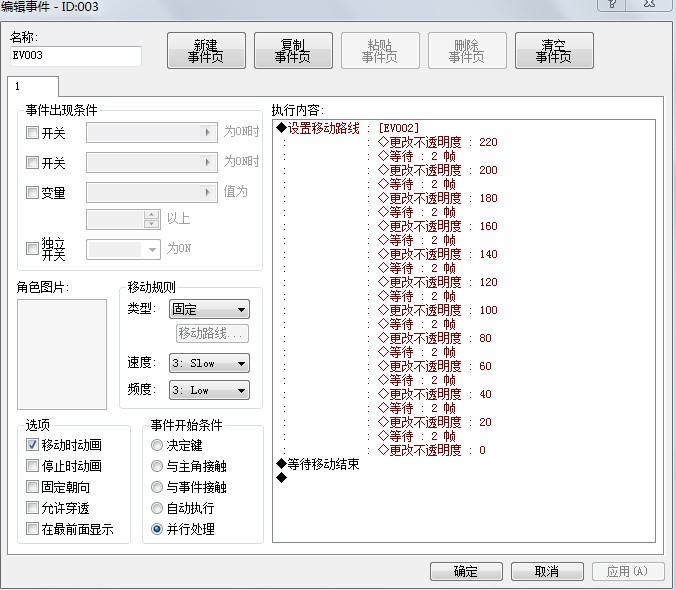Select the 更改不透明度 : 20 line
The image size is (676, 590).
coord(435,422)
